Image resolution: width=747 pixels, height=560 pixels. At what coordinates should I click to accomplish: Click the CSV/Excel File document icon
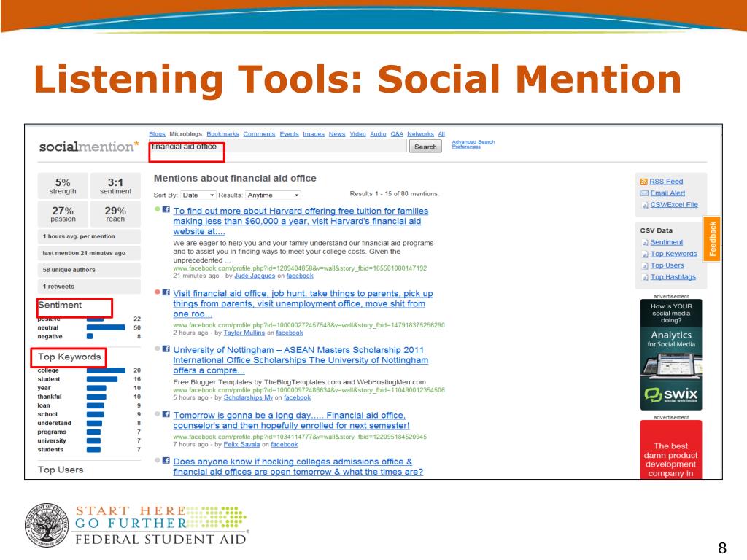(645, 205)
